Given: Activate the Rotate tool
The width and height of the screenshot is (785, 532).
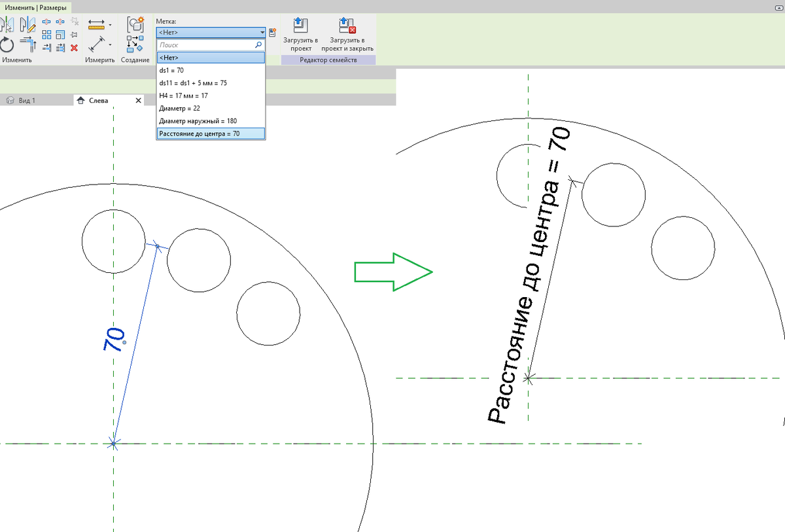Looking at the screenshot, I should pos(7,44).
